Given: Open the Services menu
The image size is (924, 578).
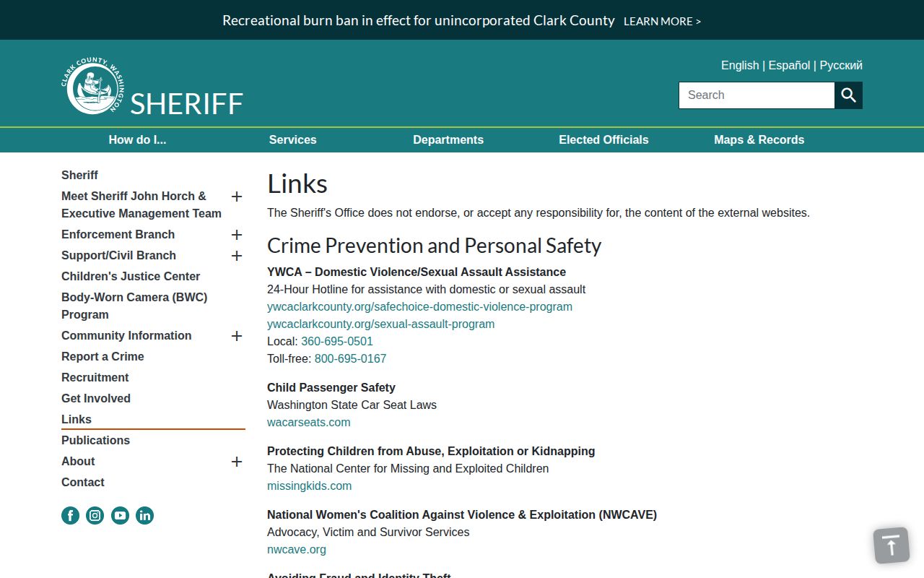Looking at the screenshot, I should point(292,140).
